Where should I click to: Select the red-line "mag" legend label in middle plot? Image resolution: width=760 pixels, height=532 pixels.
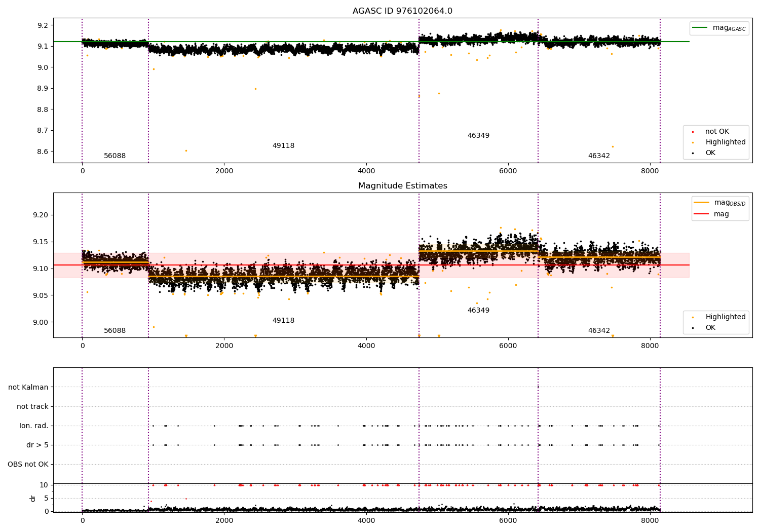tap(721, 214)
